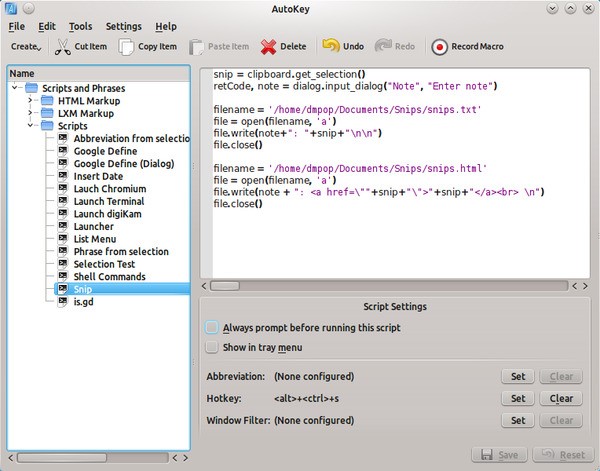
Task: Click the Cut Item scissors icon
Action: (62, 46)
